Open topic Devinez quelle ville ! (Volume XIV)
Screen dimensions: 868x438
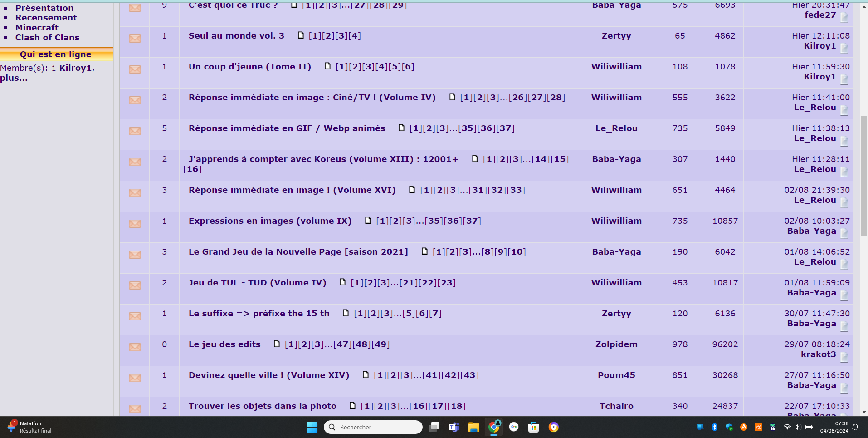[269, 375]
